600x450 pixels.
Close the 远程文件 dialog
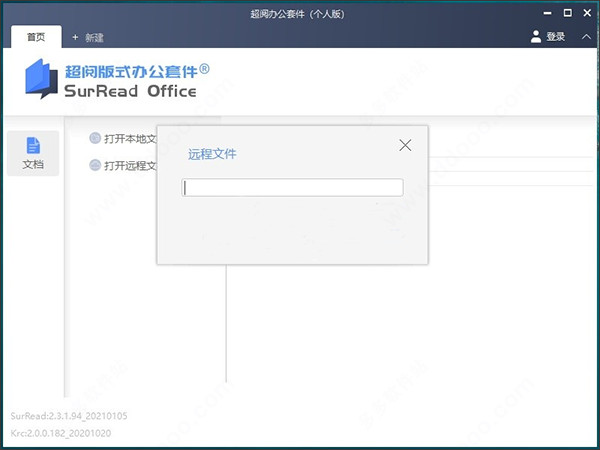click(405, 145)
